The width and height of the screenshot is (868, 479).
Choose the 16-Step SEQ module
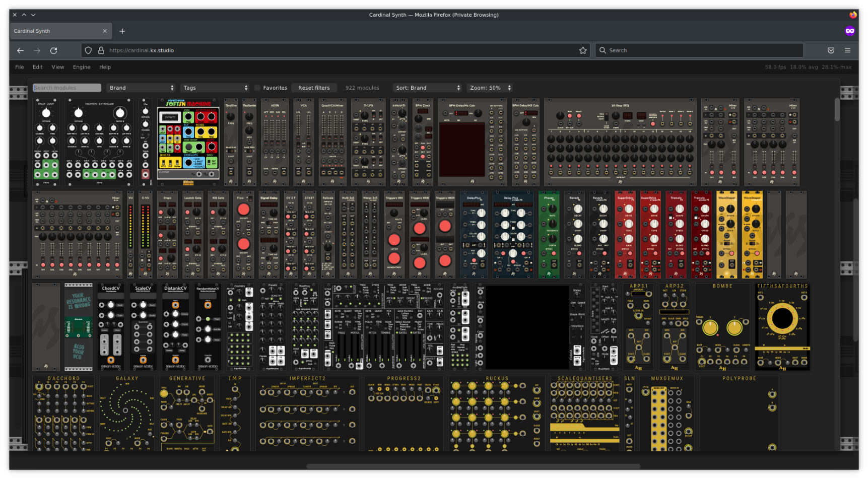[x=620, y=142]
